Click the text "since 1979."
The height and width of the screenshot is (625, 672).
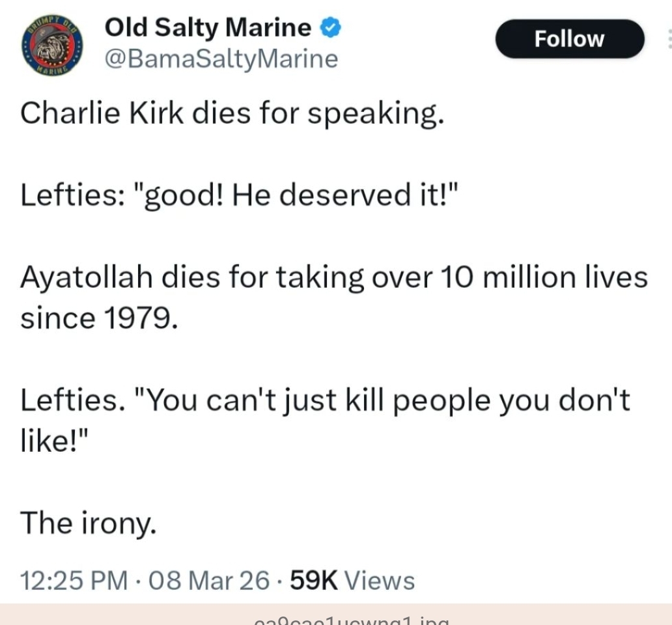pos(98,318)
